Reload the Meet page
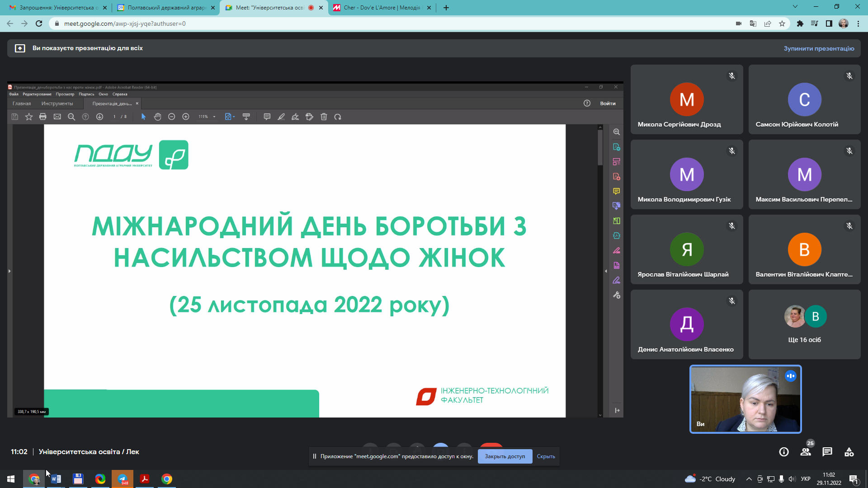Screen dimensions: 868x488 coord(39,23)
